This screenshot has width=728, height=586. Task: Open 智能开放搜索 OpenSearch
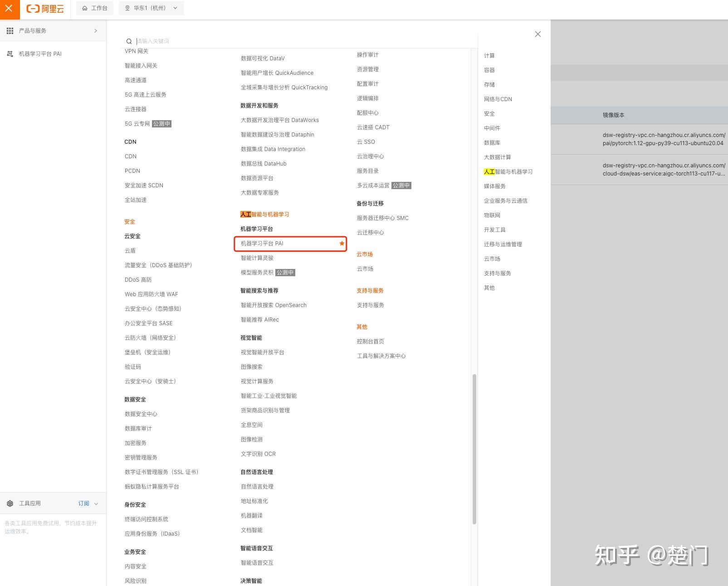pos(273,305)
